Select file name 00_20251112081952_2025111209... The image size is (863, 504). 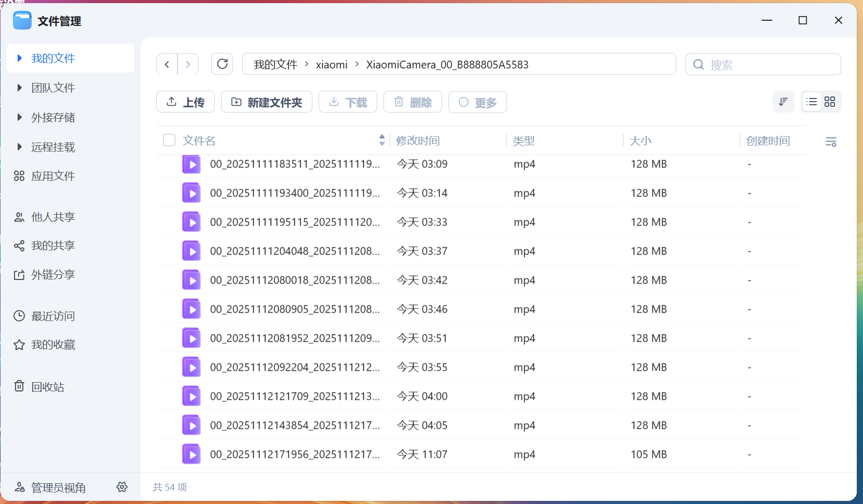295,339
